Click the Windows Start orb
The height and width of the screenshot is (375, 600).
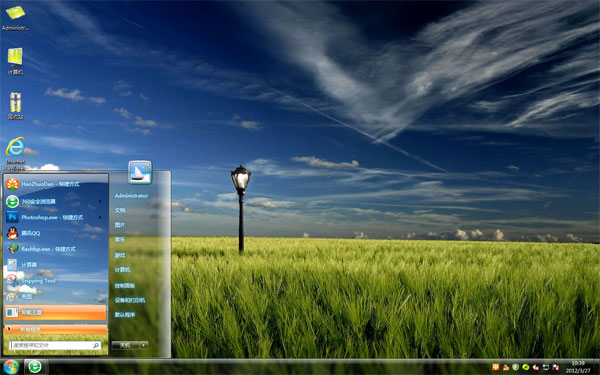click(11, 367)
